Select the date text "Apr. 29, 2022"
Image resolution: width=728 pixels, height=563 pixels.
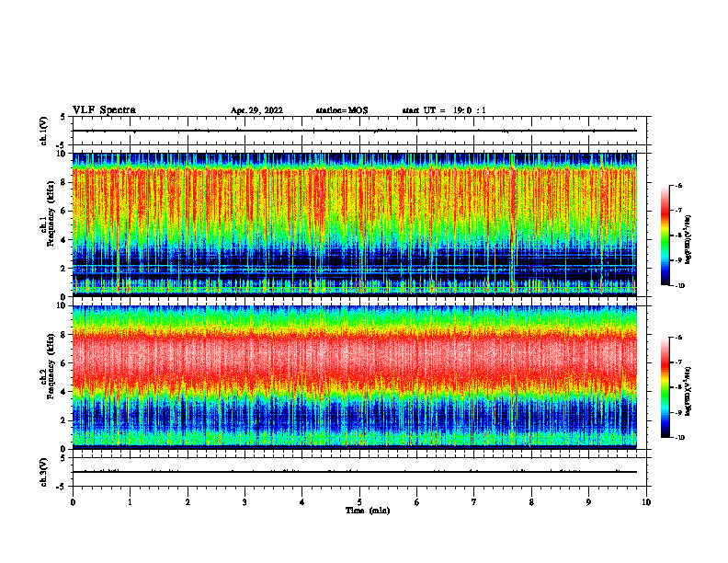point(256,110)
